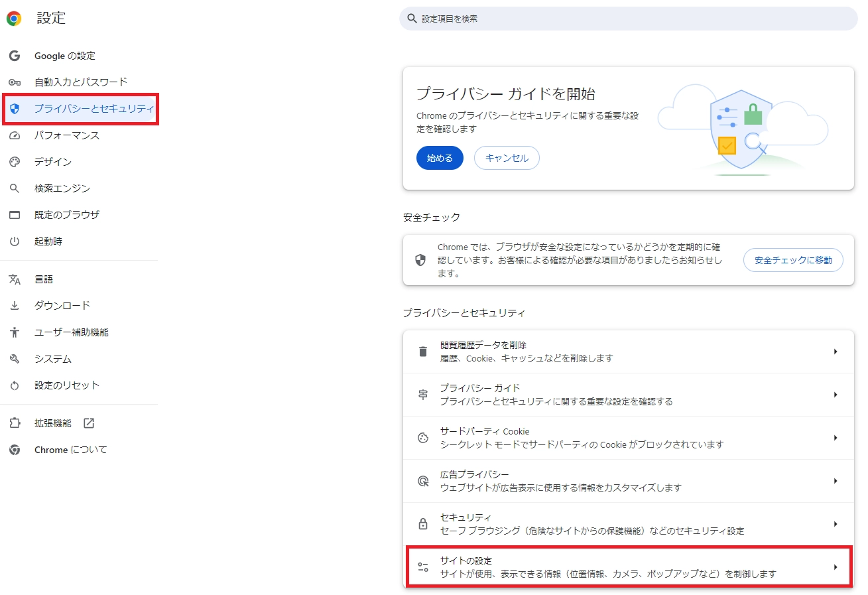Open サイトの設定 settings row

pos(628,567)
